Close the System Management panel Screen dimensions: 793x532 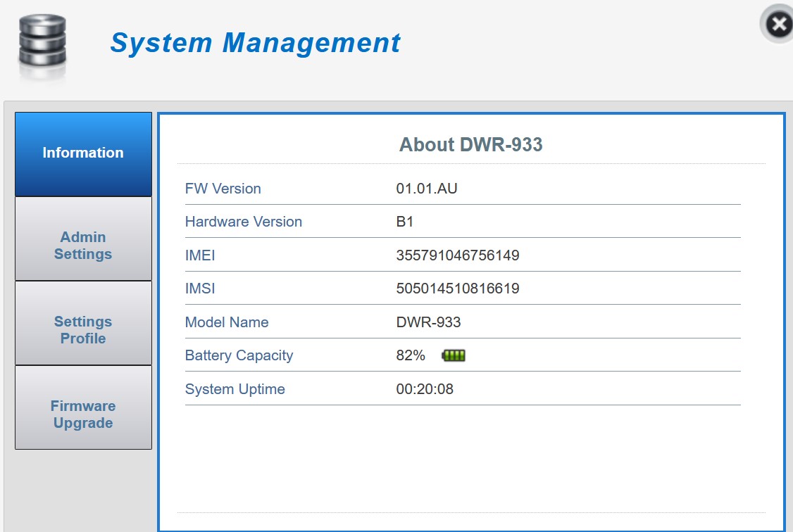click(x=778, y=25)
